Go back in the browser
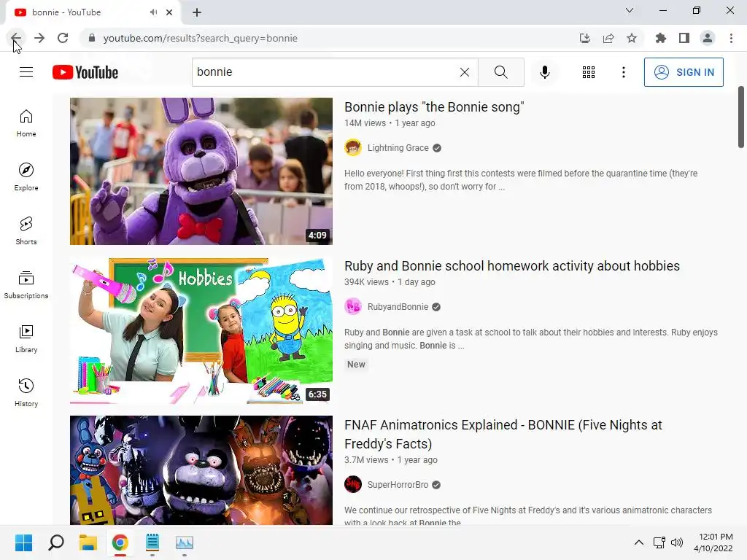 pos(16,38)
